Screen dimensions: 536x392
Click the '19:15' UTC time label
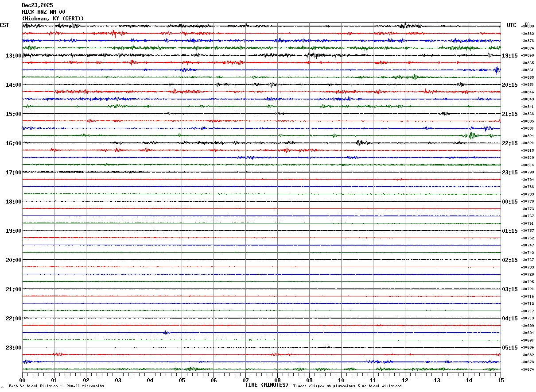[509, 56]
